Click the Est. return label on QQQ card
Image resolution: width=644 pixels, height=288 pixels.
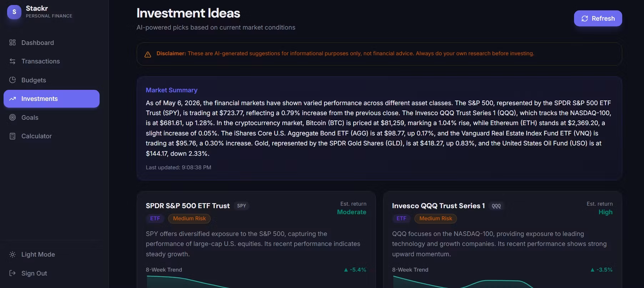[600, 204]
